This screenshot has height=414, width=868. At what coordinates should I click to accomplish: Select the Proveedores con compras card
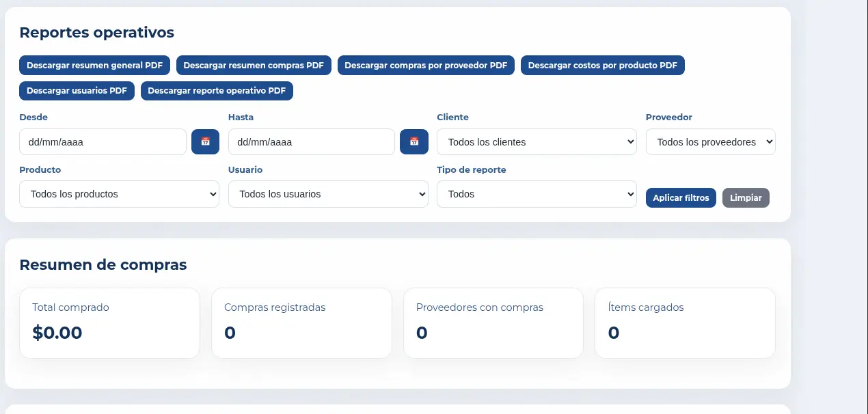493,323
